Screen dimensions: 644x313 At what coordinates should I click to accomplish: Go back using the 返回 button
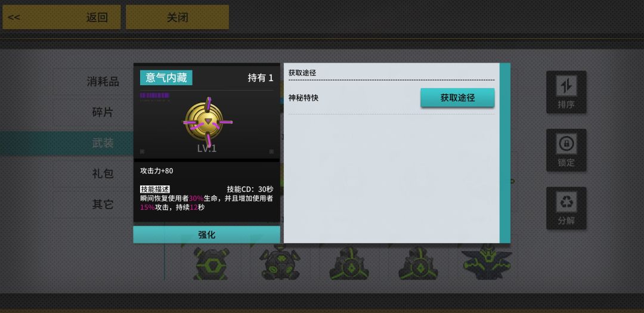(x=61, y=17)
